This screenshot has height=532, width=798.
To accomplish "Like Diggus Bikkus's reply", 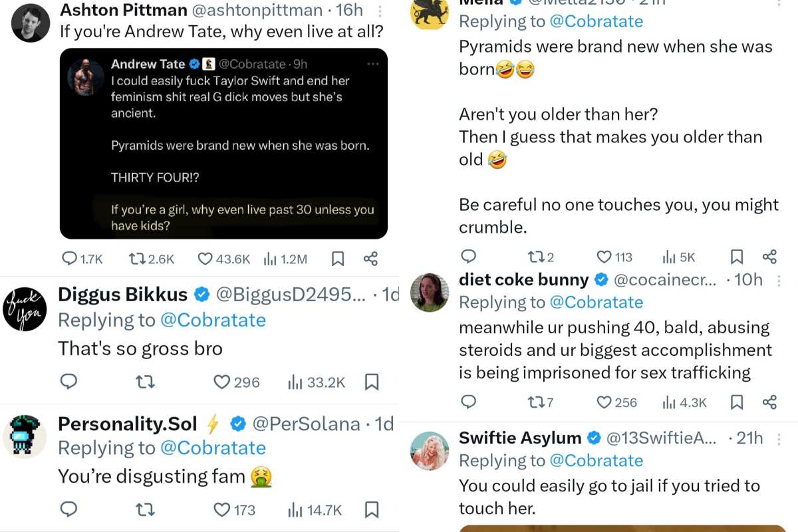I will click(x=222, y=382).
